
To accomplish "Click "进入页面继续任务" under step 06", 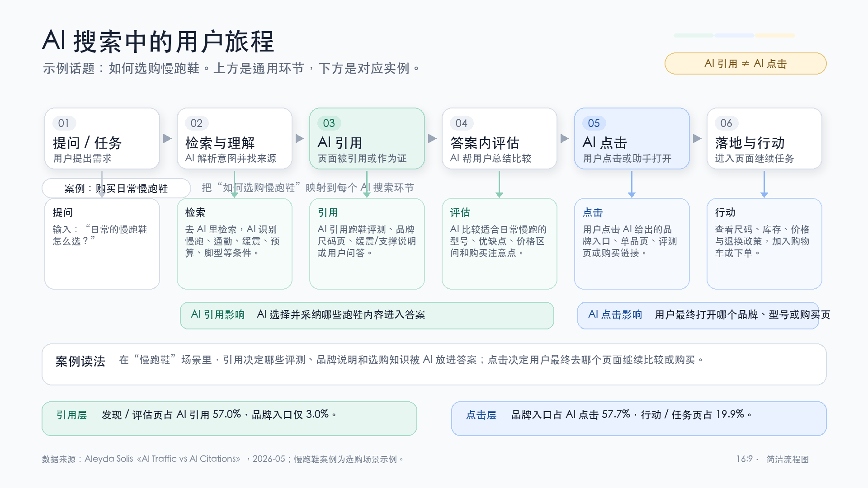I will tap(755, 159).
